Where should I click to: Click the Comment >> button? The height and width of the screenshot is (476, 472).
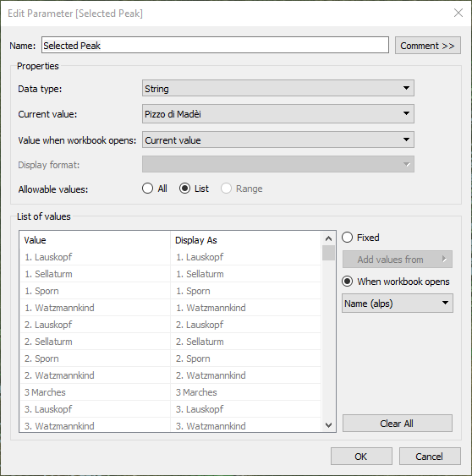(428, 46)
